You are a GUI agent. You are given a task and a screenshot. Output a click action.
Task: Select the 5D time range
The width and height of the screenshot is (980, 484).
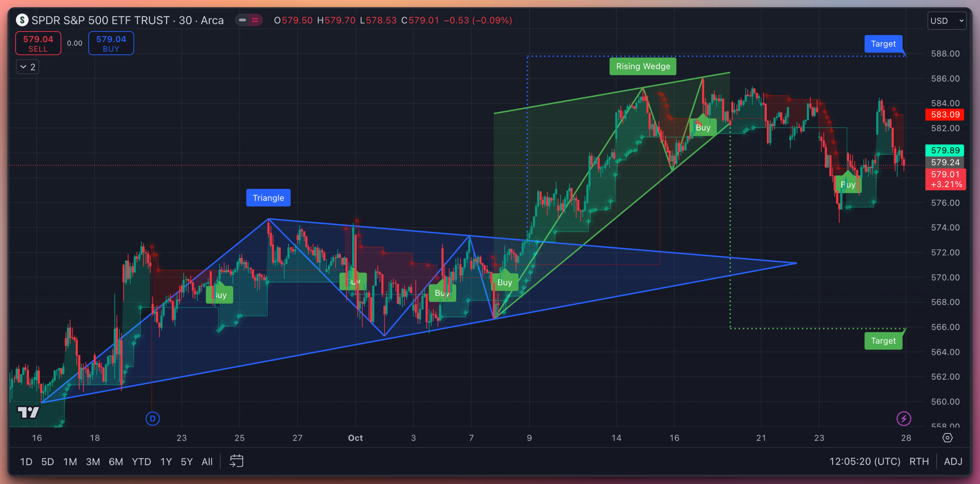(x=48, y=462)
